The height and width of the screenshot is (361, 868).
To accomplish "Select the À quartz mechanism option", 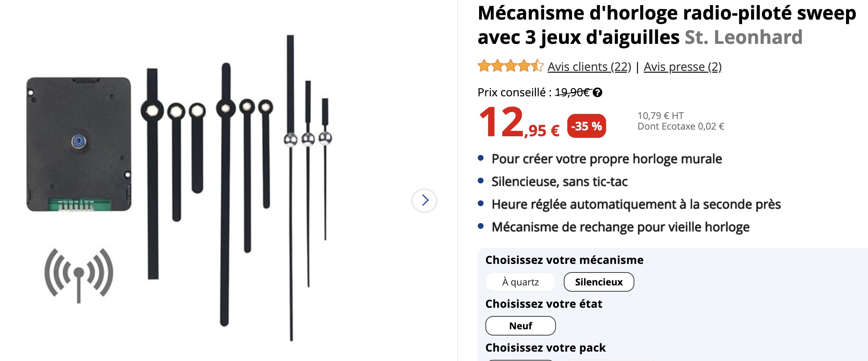I will pyautogui.click(x=520, y=282).
